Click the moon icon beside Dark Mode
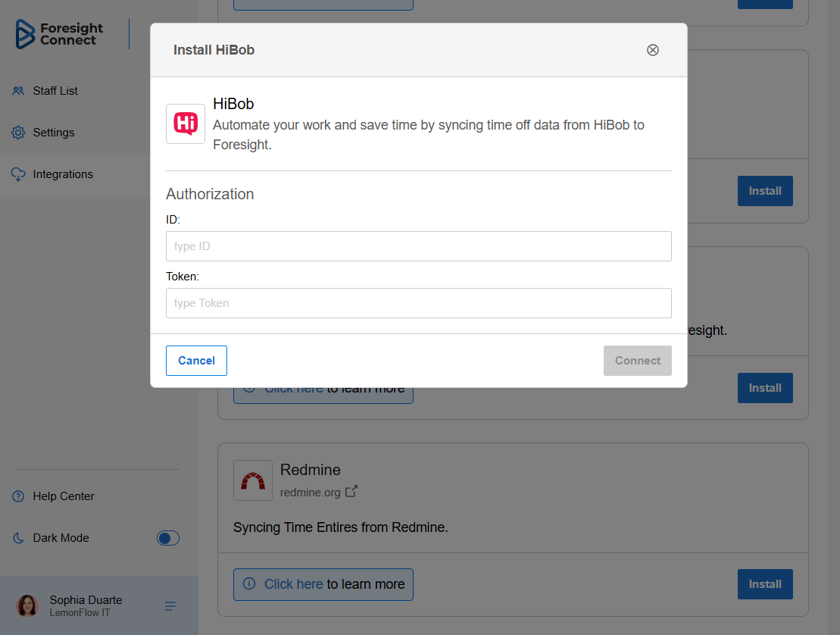 tap(18, 538)
